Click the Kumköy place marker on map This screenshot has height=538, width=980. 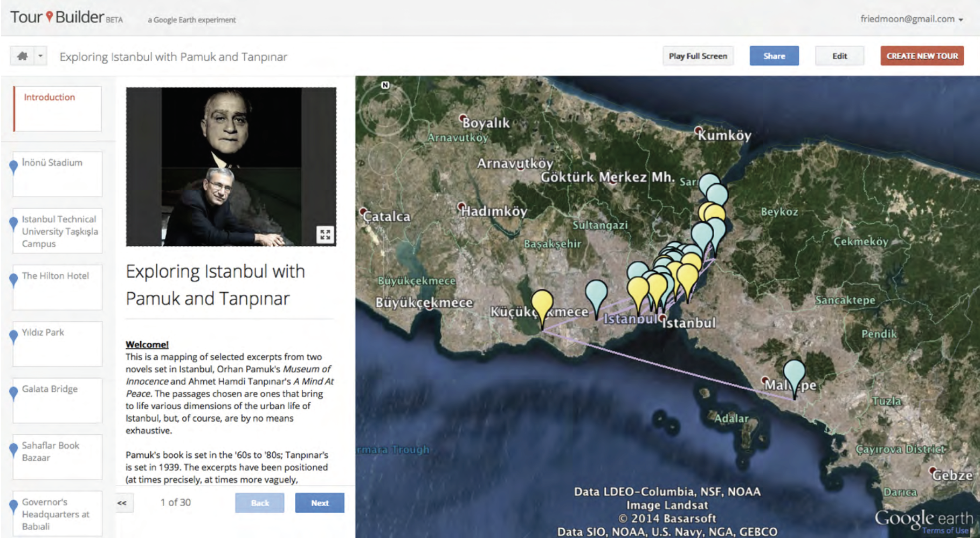pyautogui.click(x=698, y=130)
